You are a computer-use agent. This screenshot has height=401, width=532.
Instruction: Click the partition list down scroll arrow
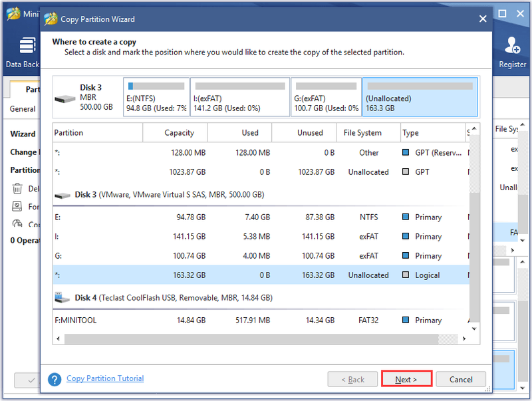[x=474, y=329]
